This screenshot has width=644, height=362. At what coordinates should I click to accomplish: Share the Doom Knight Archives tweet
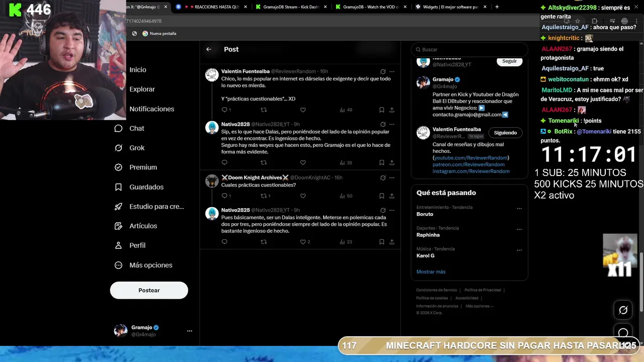[x=392, y=196]
